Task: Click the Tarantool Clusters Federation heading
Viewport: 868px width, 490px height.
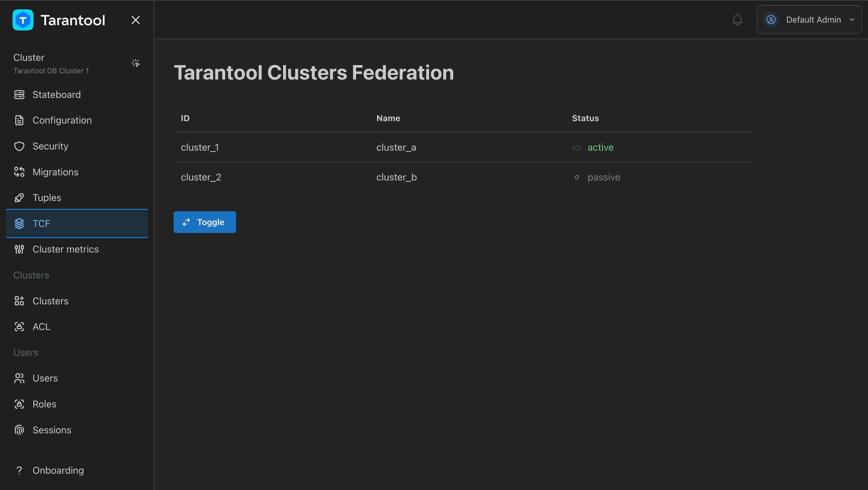Action: click(314, 72)
